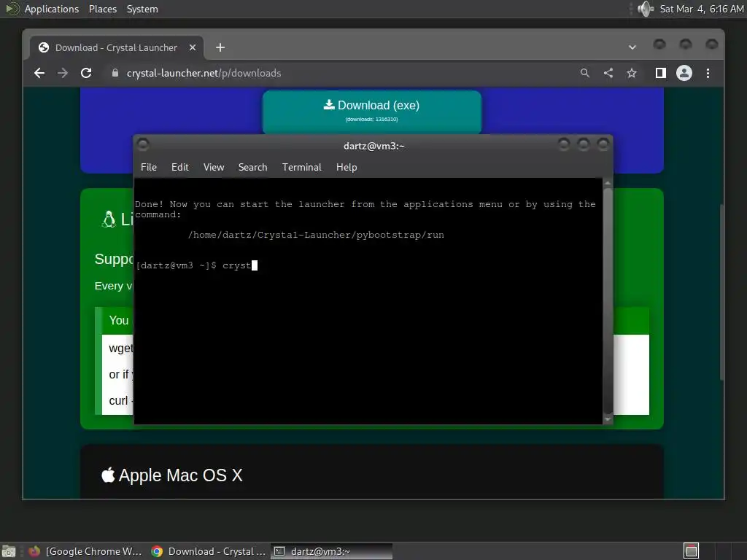
Task: Open the terminal Edit menu
Action: pos(180,167)
